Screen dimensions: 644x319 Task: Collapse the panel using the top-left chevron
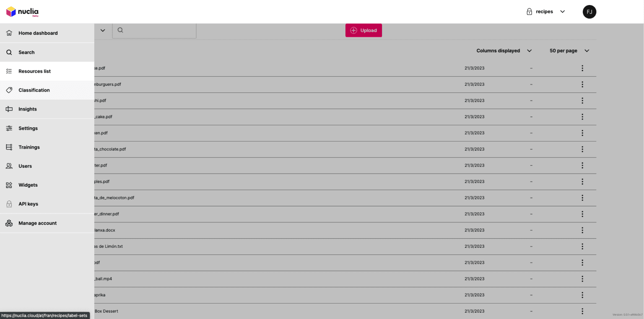[103, 30]
